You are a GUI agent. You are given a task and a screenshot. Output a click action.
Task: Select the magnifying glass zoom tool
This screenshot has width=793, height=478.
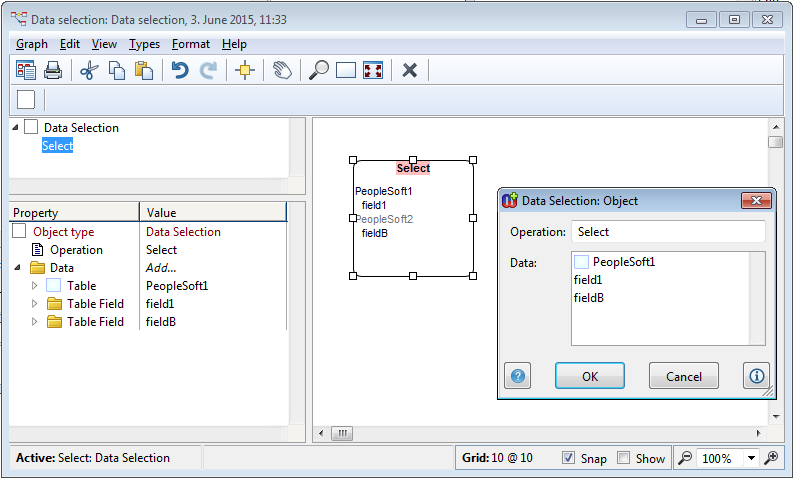pos(319,70)
